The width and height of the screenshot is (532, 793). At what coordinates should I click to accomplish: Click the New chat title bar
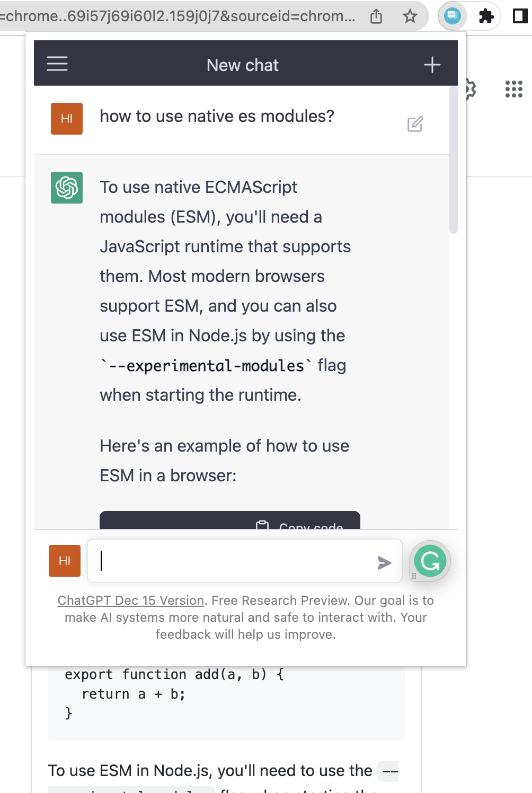coord(243,65)
